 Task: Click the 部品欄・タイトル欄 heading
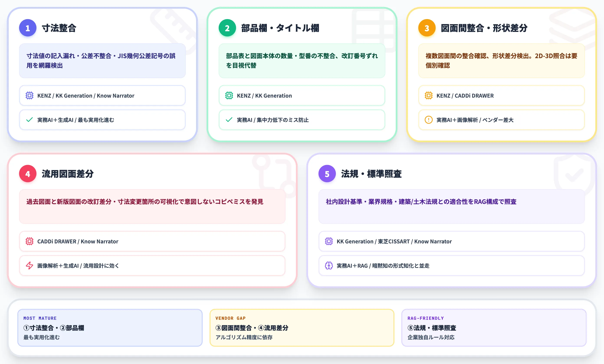click(x=280, y=28)
